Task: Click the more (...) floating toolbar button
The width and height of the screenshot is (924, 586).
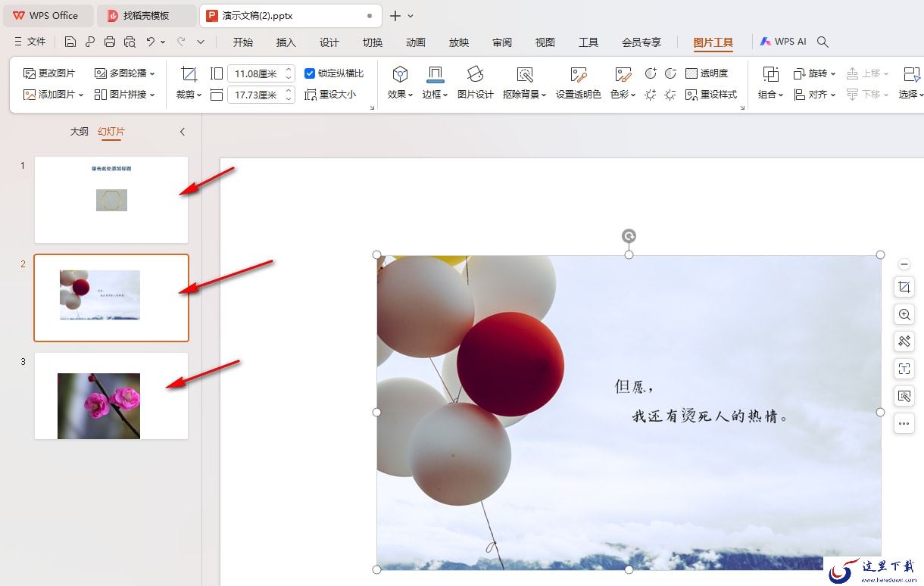Action: pyautogui.click(x=904, y=423)
